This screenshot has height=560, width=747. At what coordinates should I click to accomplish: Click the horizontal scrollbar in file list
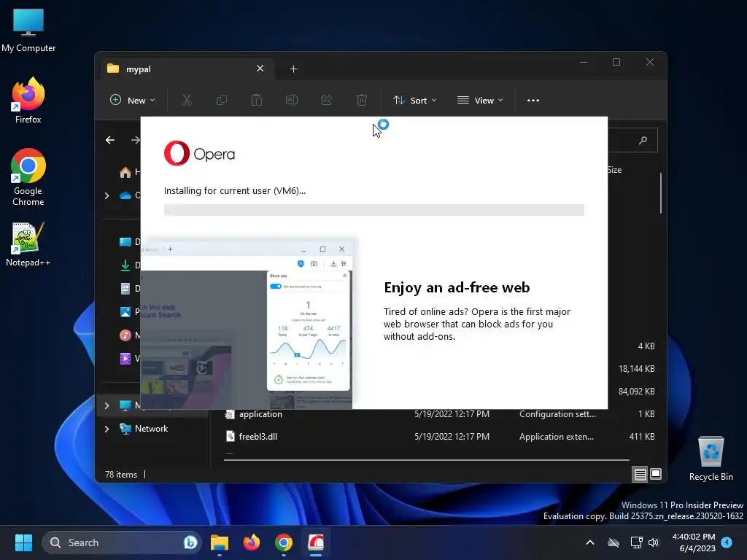426,460
